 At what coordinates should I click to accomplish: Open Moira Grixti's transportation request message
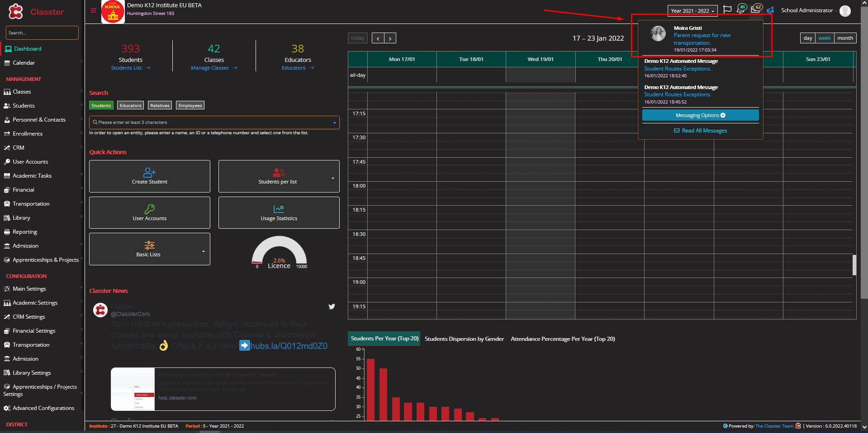click(x=700, y=39)
